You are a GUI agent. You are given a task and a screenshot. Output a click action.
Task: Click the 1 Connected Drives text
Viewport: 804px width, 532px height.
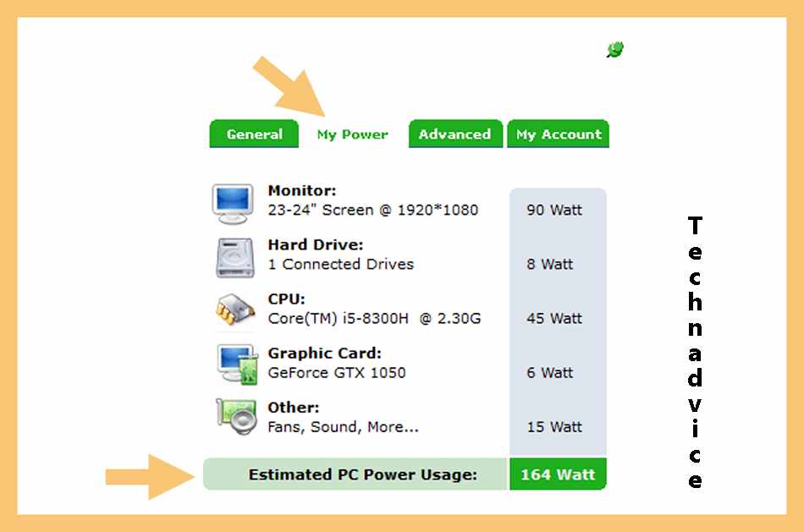[340, 264]
